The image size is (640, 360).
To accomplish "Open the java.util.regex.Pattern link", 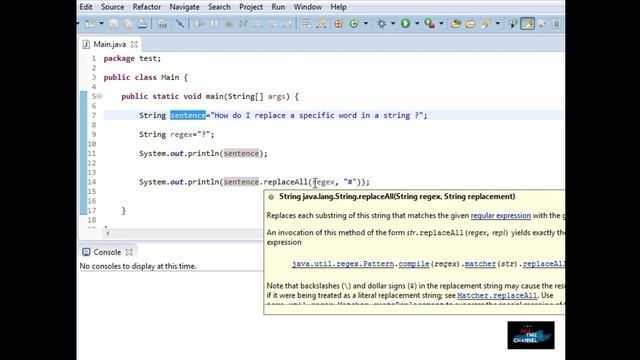I will pyautogui.click(x=343, y=264).
